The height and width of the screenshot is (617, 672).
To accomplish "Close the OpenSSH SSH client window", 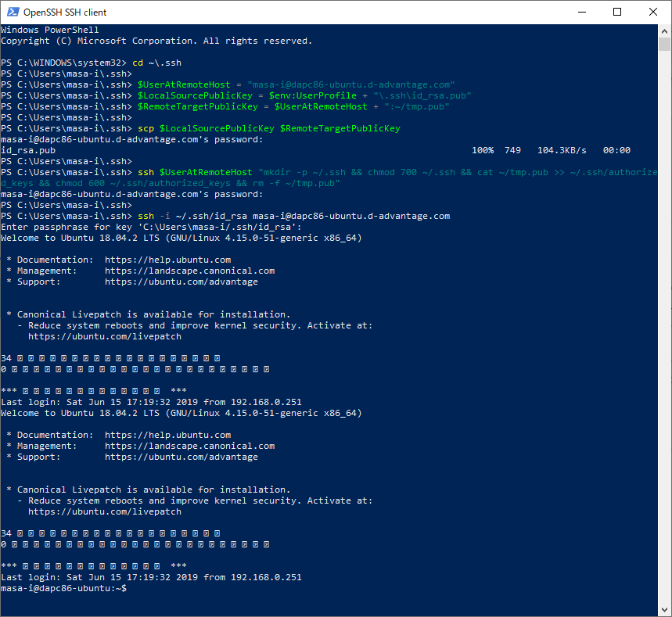I will tap(653, 12).
